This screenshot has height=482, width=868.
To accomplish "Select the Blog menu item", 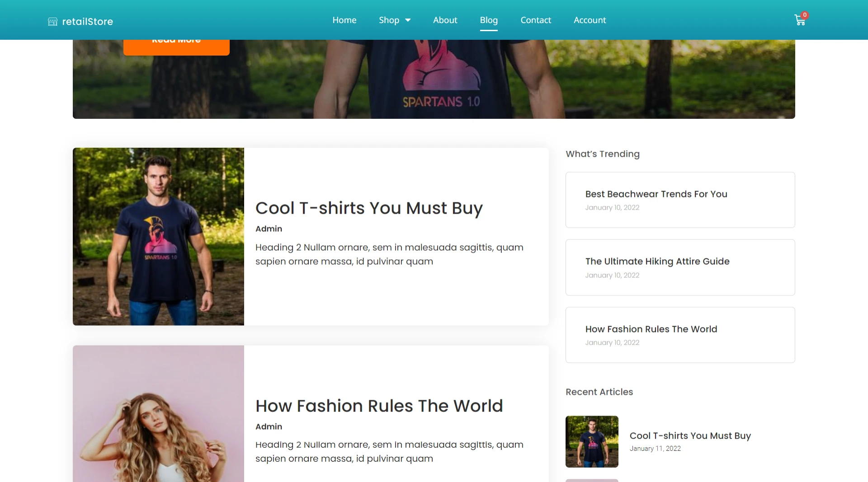I will click(x=489, y=20).
